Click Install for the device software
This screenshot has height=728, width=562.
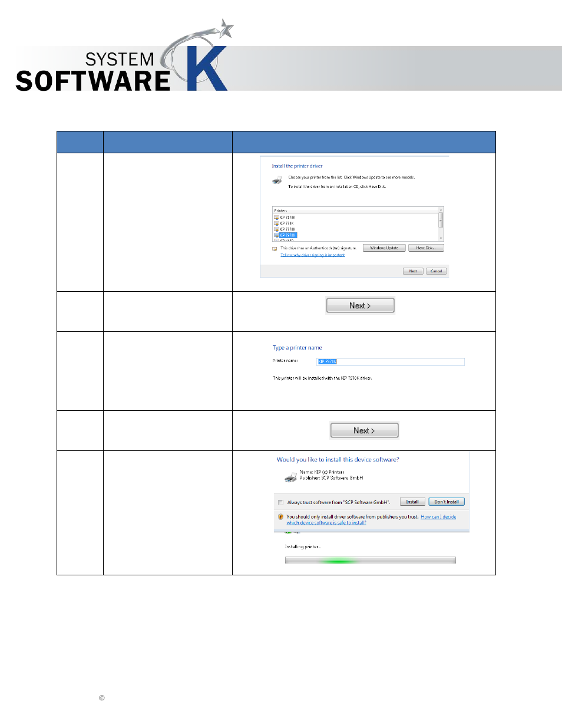(412, 502)
